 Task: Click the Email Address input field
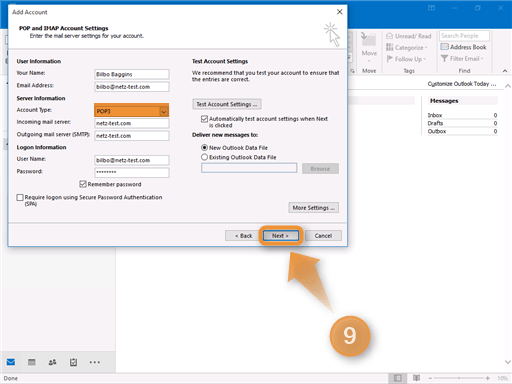pyautogui.click(x=132, y=87)
